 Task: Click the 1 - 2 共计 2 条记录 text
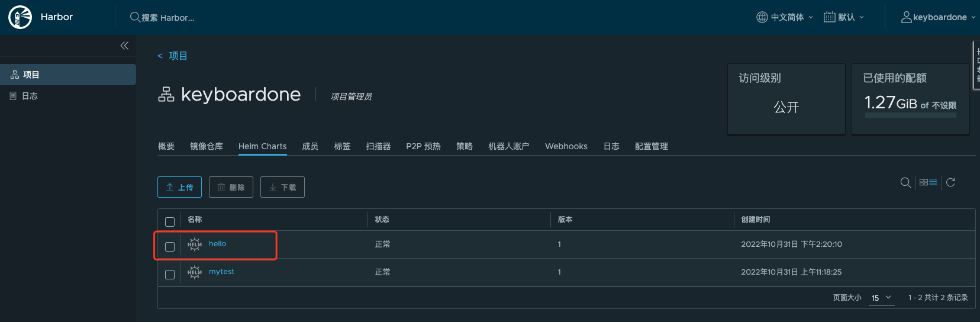(x=938, y=298)
